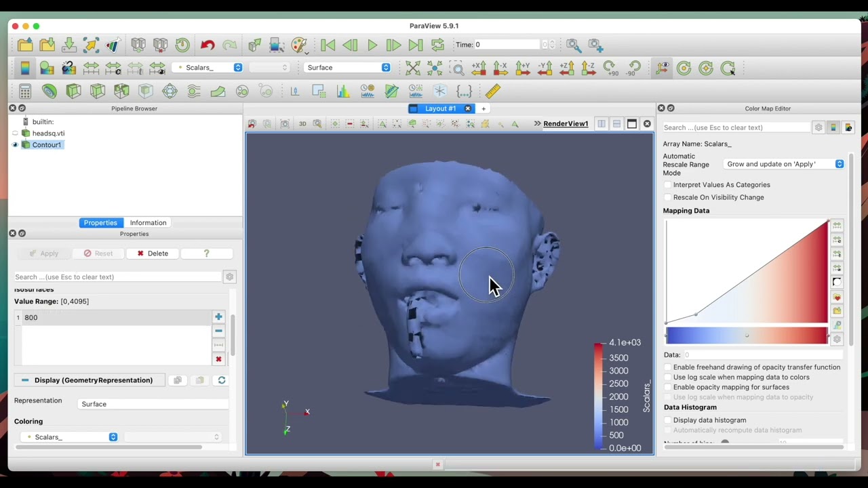The image size is (868, 488).
Task: Set view direction to -Y
Action: point(545,68)
